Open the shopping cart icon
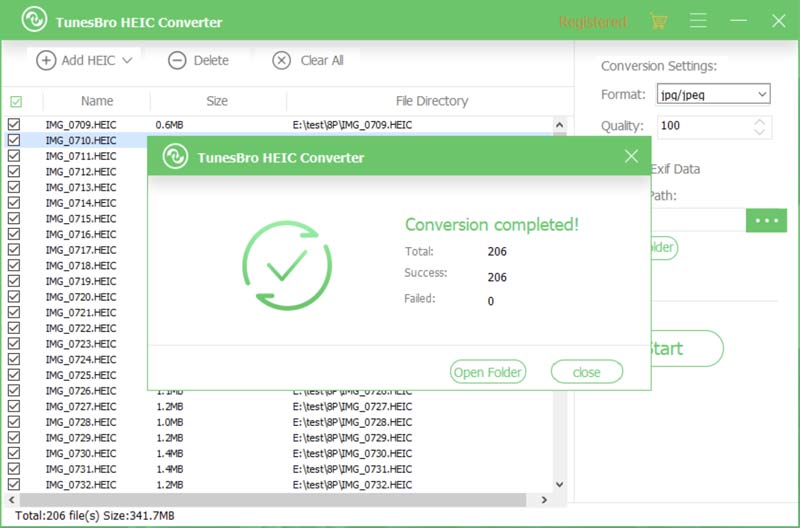The width and height of the screenshot is (800, 528). 658,21
